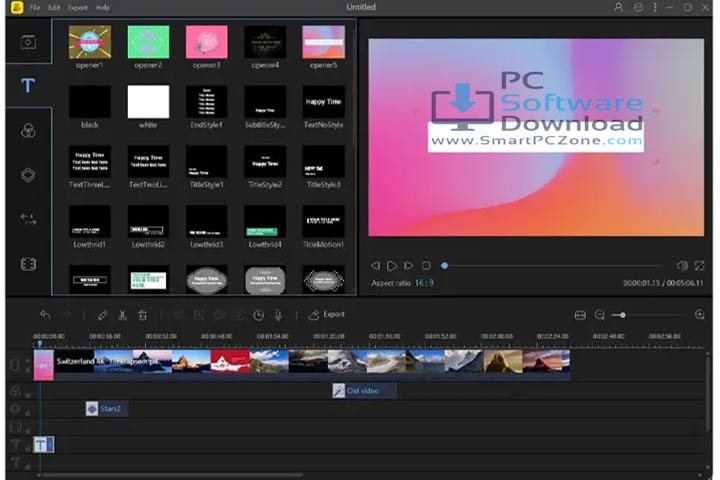Viewport: 720px width, 480px height.
Task: Click the Edit pencil icon
Action: [x=102, y=315]
